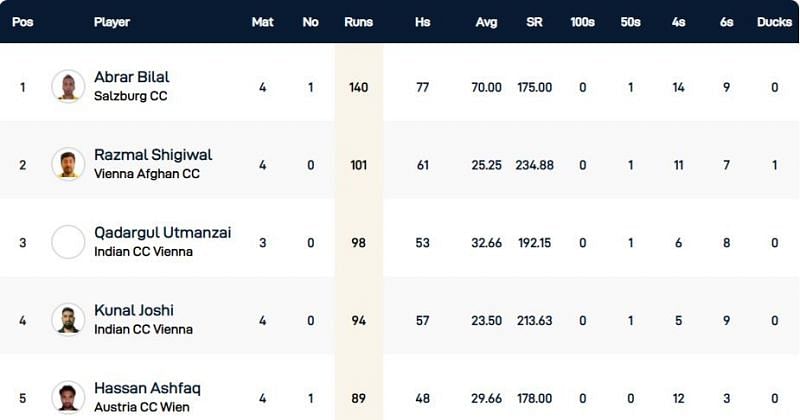Open Hassan Ashfaq player name link
This screenshot has height=420, width=800.
[143, 387]
